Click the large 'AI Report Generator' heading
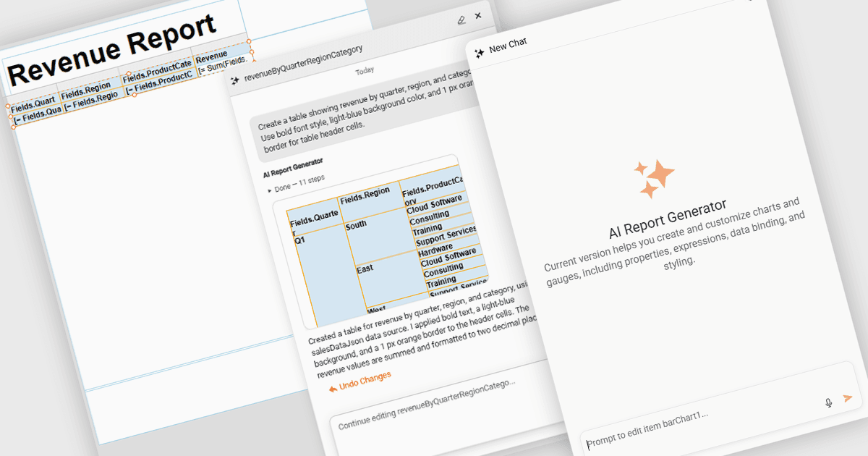 (668, 218)
